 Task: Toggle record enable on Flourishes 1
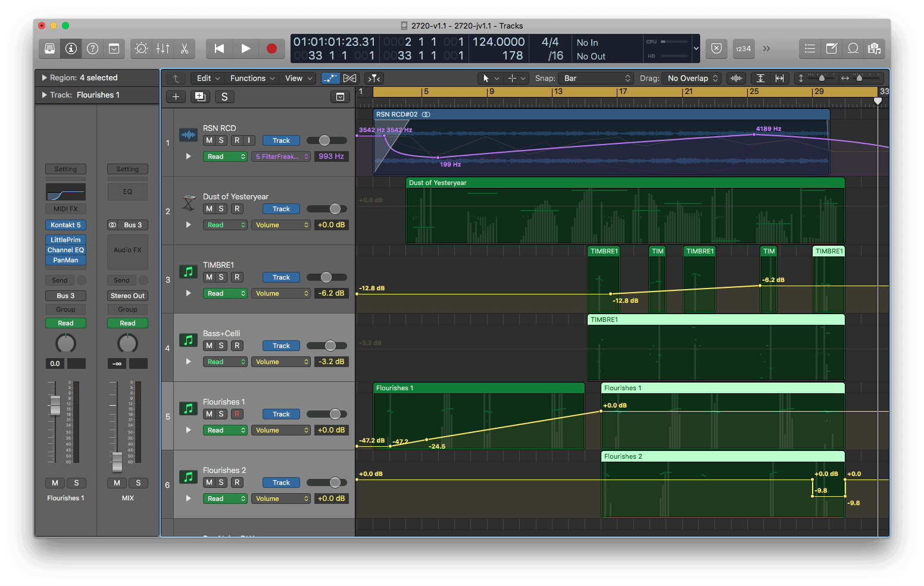[x=237, y=414]
